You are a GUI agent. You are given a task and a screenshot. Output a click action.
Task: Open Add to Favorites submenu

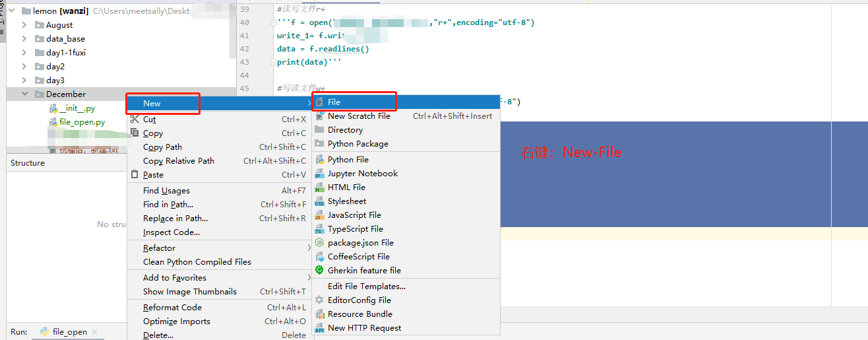(219, 278)
